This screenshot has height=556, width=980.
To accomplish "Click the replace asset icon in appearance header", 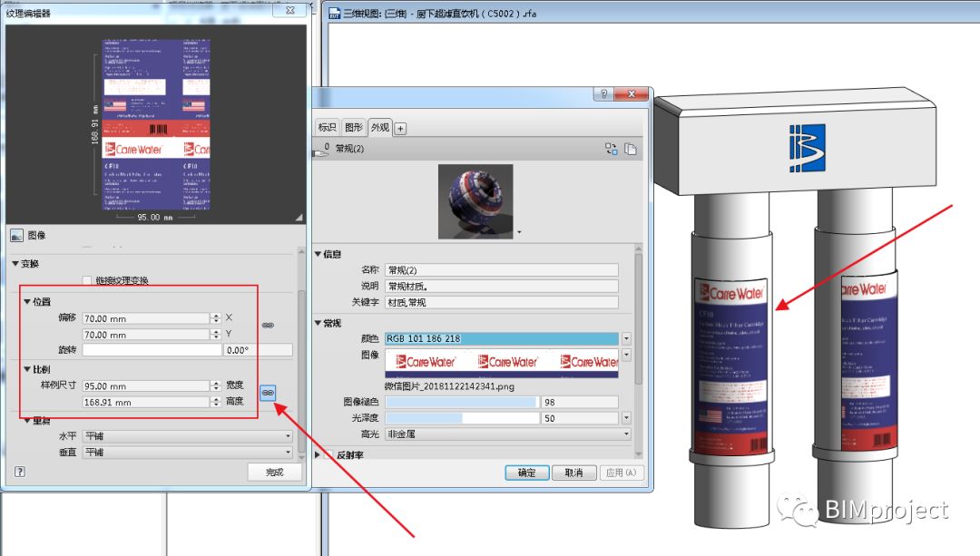I will 611,149.
